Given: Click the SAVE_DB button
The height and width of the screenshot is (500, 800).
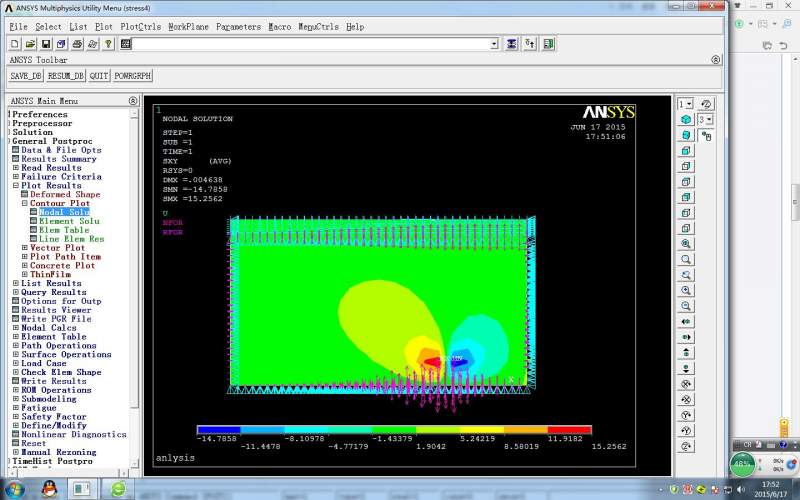Looking at the screenshot, I should coord(26,76).
